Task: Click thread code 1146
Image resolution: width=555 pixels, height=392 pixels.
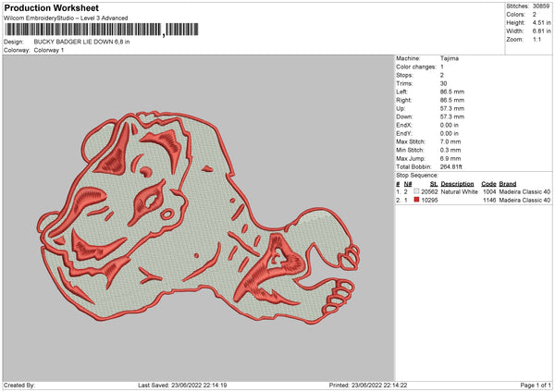Action: [x=489, y=201]
